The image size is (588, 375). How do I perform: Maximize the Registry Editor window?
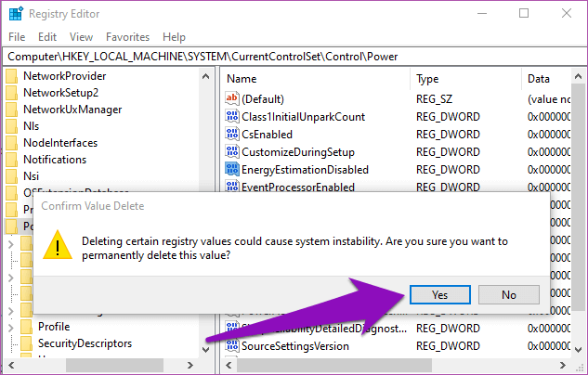(524, 14)
